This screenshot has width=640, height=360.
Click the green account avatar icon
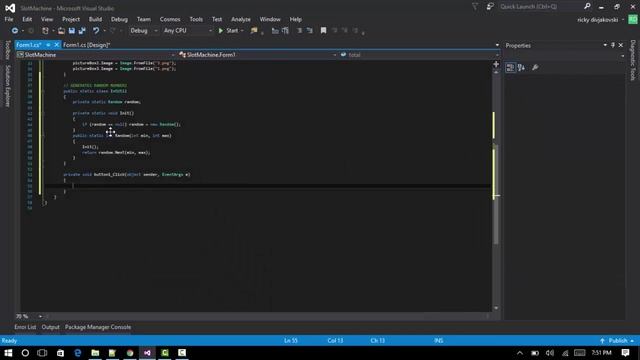(633, 20)
